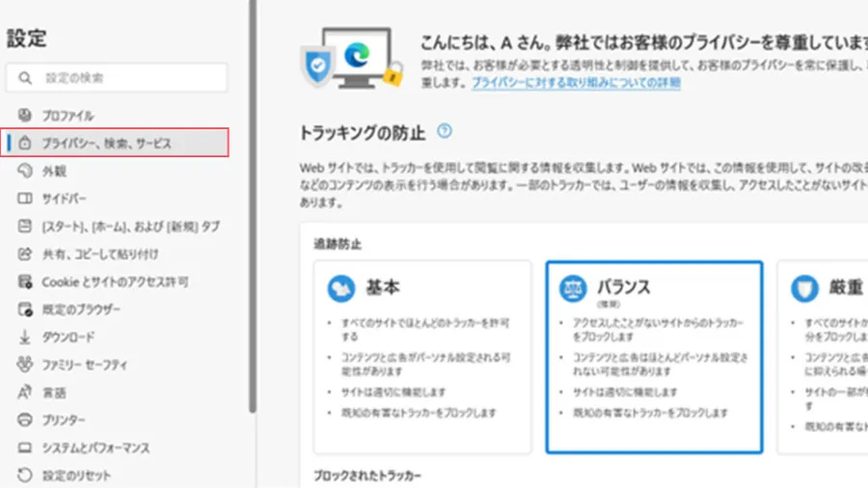Click the search magnifier icon in settings

(x=25, y=78)
